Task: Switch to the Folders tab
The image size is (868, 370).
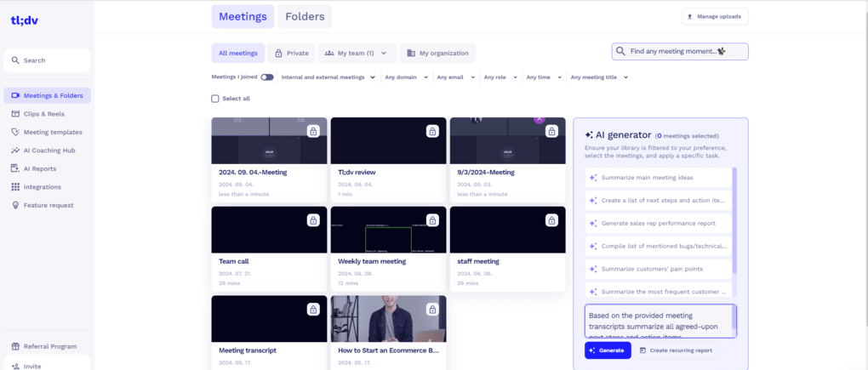Action: click(305, 16)
